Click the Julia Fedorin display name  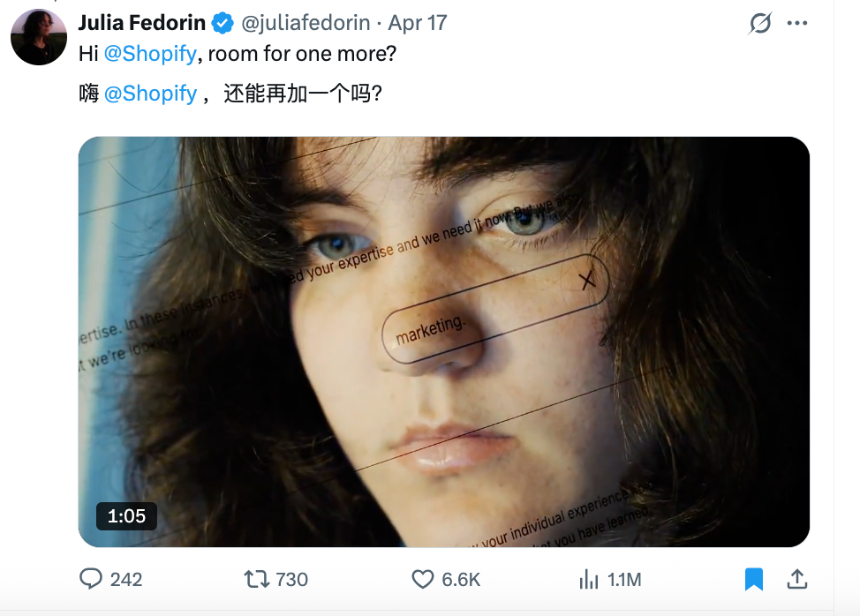coord(141,23)
